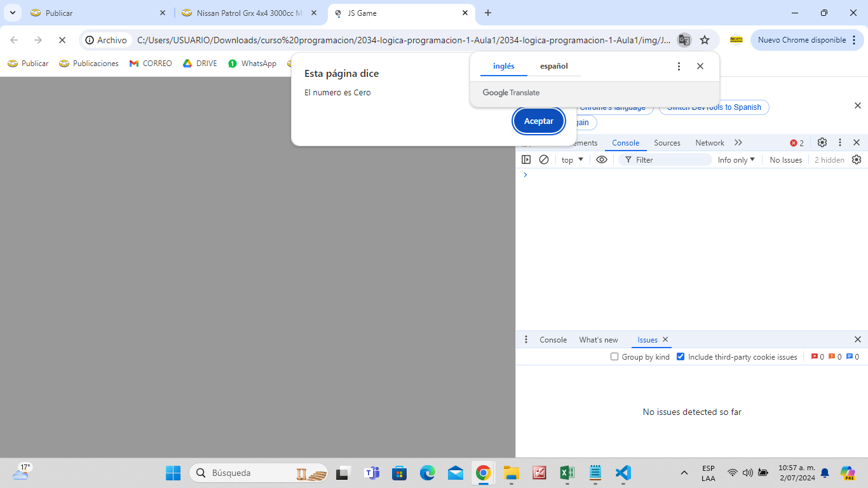
Task: Dismiss the DevTools language notification bar
Action: (x=858, y=105)
